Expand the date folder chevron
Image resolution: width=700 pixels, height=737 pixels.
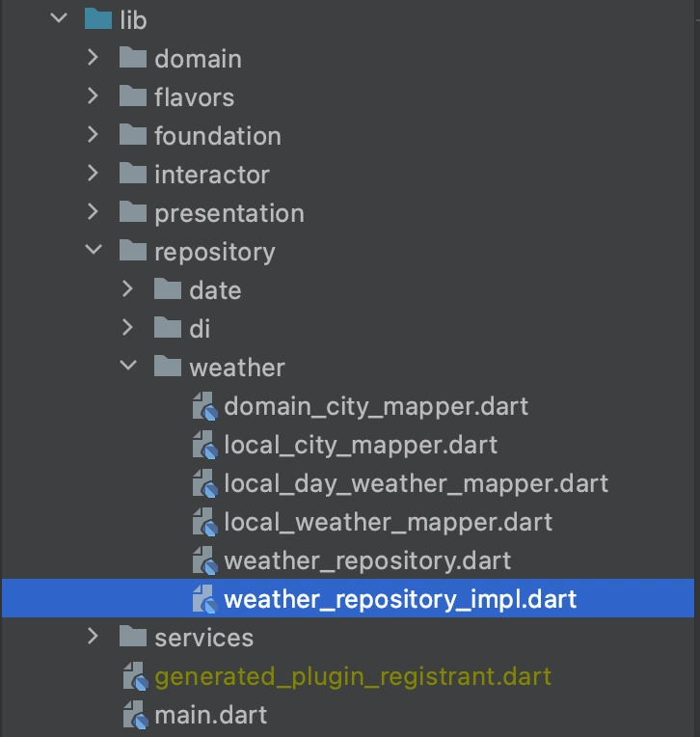(128, 289)
